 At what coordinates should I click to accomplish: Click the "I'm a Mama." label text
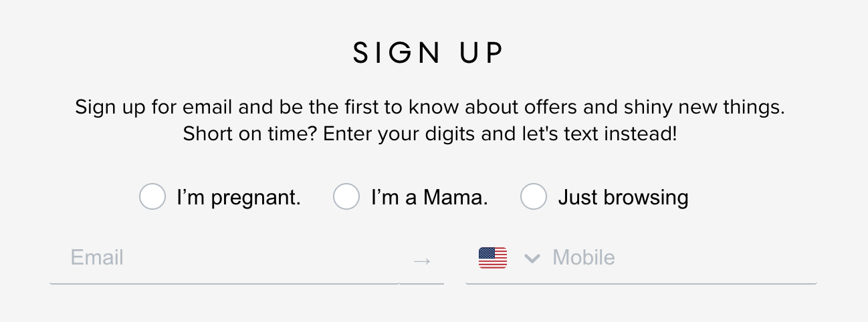coord(429,198)
